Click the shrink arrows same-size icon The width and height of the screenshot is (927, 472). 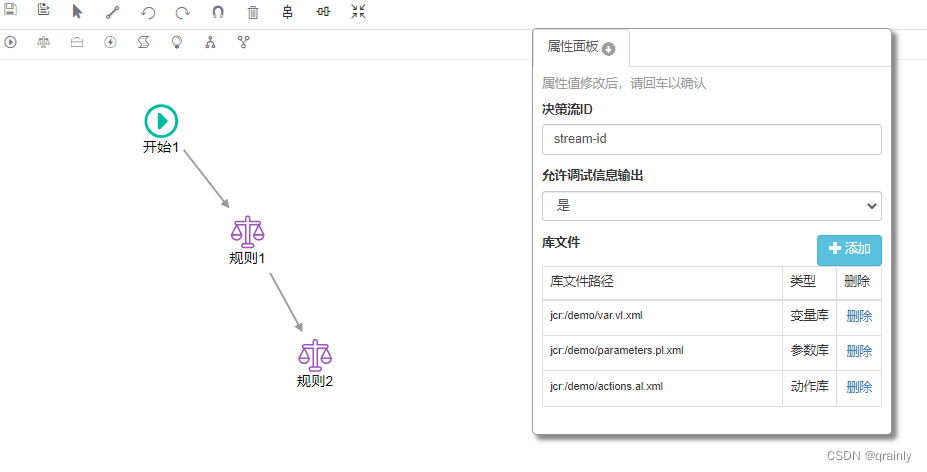pos(358,11)
